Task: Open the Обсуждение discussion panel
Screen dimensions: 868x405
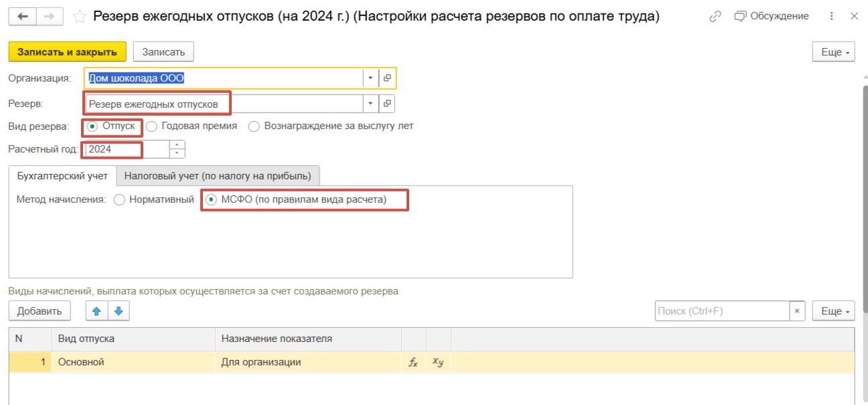Action: coord(772,17)
